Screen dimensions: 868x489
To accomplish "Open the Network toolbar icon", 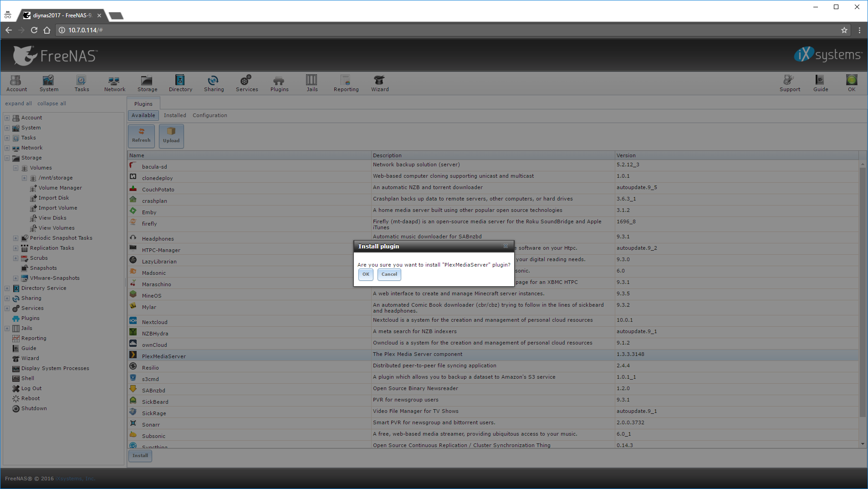I will 114,83.
